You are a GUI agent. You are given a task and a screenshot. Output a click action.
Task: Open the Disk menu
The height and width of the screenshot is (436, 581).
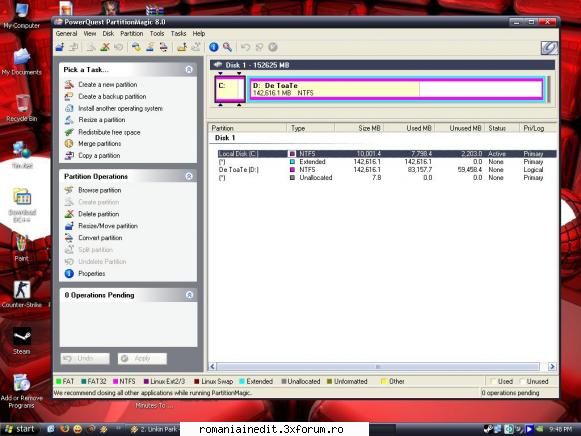(108, 34)
